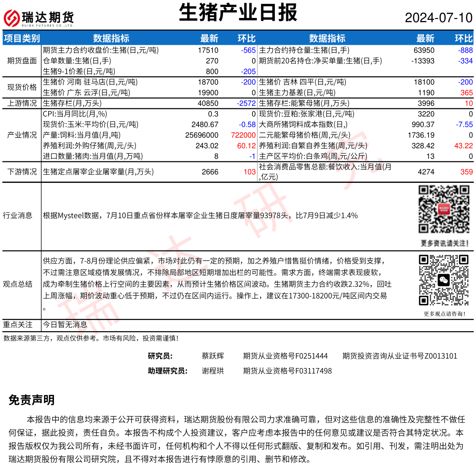Select the 期货盘面 category cell
The width and height of the screenshot is (476, 465).
tap(22, 61)
